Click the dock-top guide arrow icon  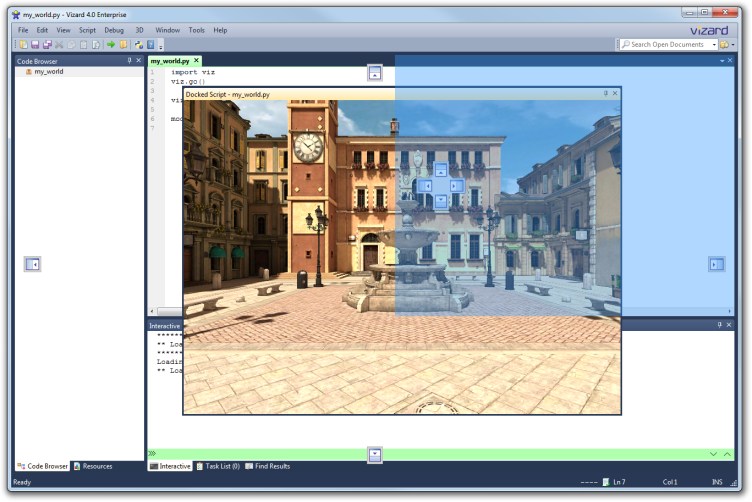pyautogui.click(x=375, y=73)
